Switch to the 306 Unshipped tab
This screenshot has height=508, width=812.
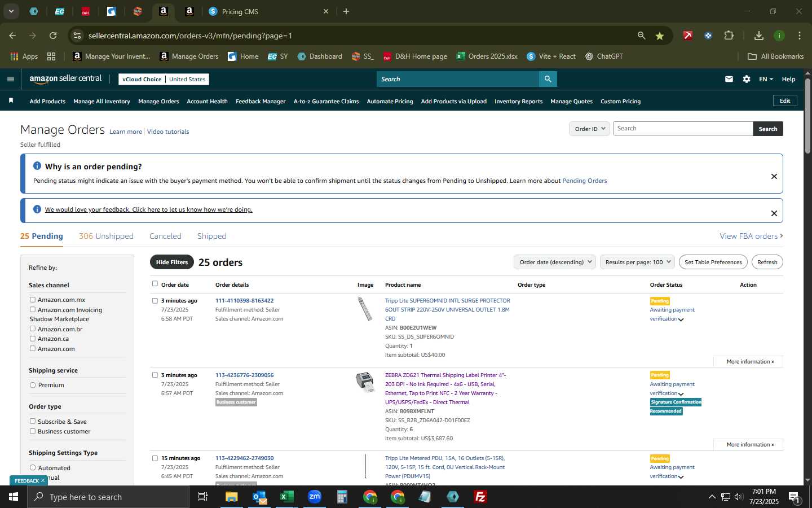point(106,236)
